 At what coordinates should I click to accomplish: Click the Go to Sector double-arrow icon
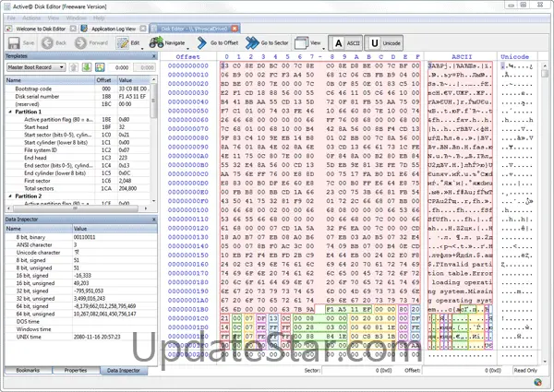[x=252, y=43]
